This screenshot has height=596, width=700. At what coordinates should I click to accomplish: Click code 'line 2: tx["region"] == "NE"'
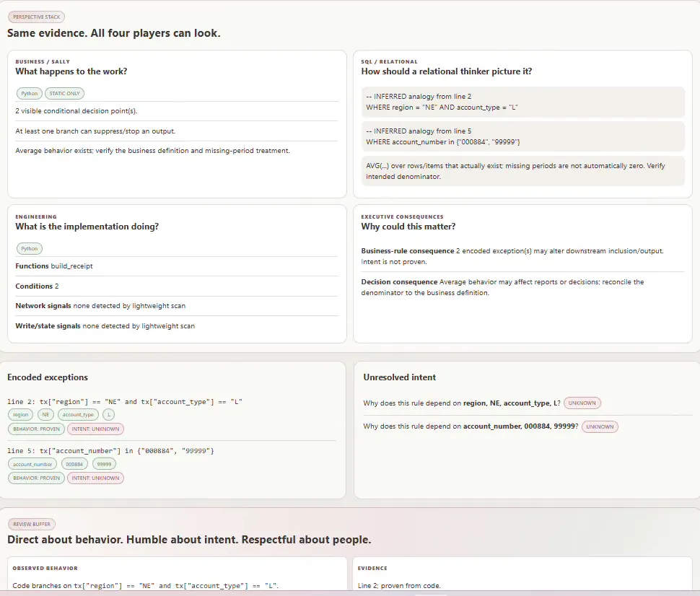point(125,402)
